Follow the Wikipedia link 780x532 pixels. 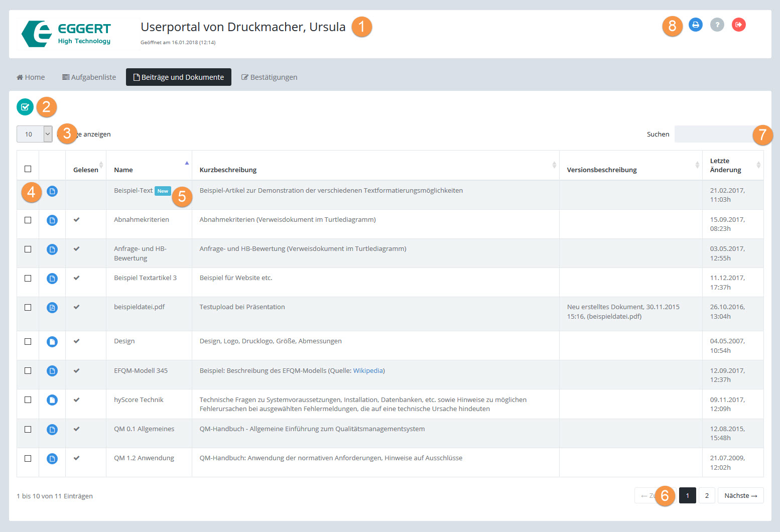(368, 371)
